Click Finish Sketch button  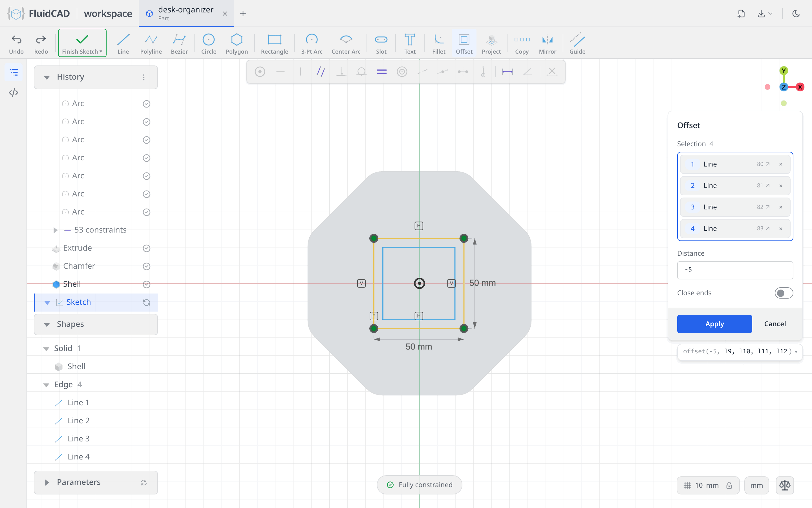[82, 43]
